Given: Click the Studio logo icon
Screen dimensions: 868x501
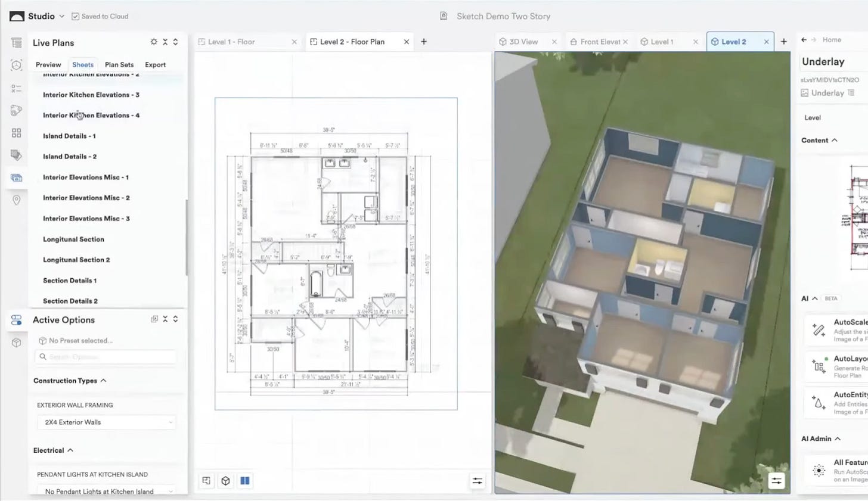Looking at the screenshot, I should (x=17, y=16).
